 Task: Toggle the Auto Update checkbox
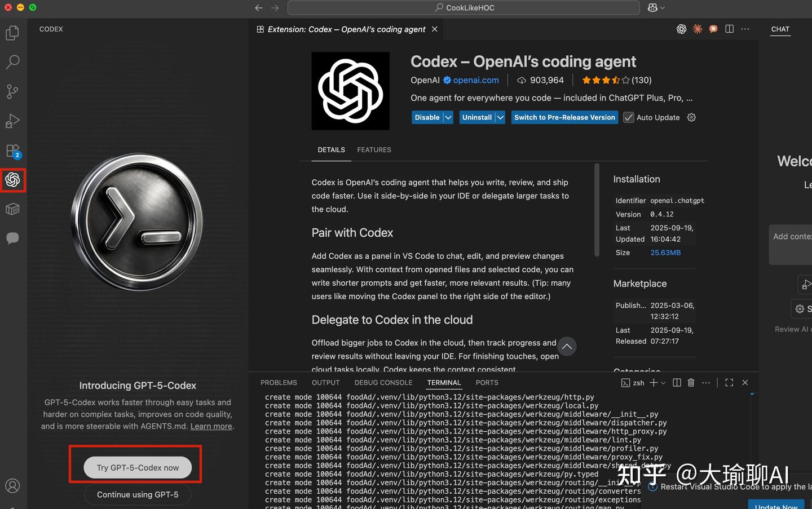click(x=628, y=117)
